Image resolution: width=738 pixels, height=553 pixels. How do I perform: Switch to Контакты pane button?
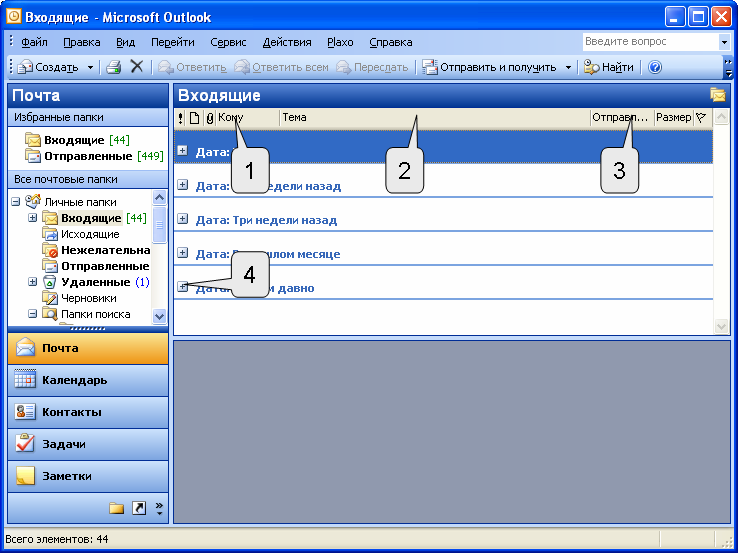88,412
